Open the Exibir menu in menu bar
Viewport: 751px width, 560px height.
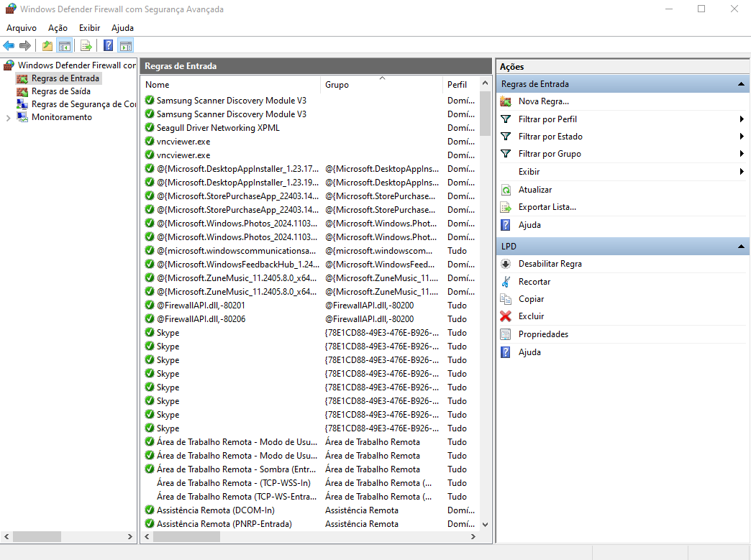click(90, 28)
